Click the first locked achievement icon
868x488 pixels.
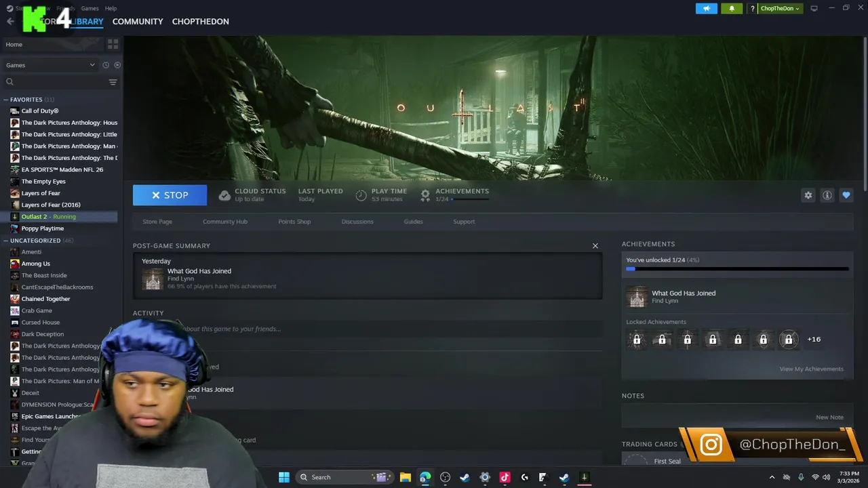pos(637,340)
